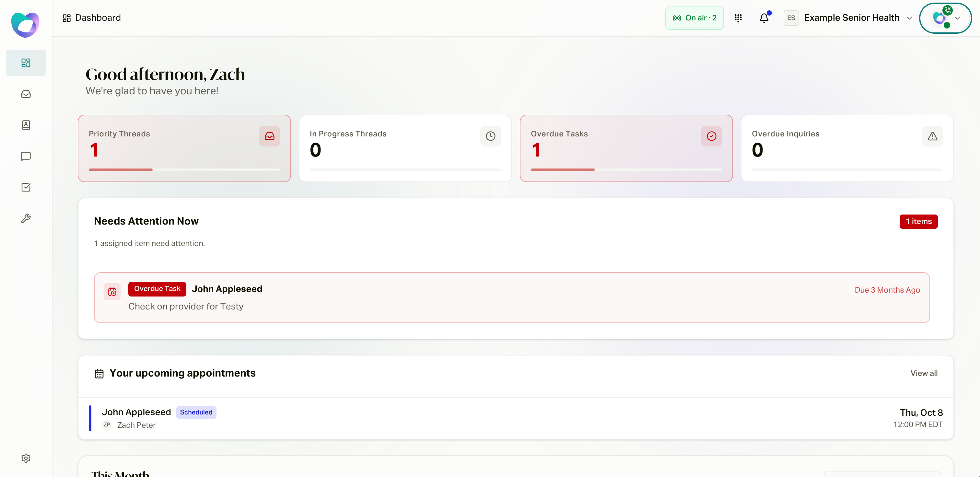Click the On air · 2 status button
The width and height of the screenshot is (980, 477).
point(695,18)
